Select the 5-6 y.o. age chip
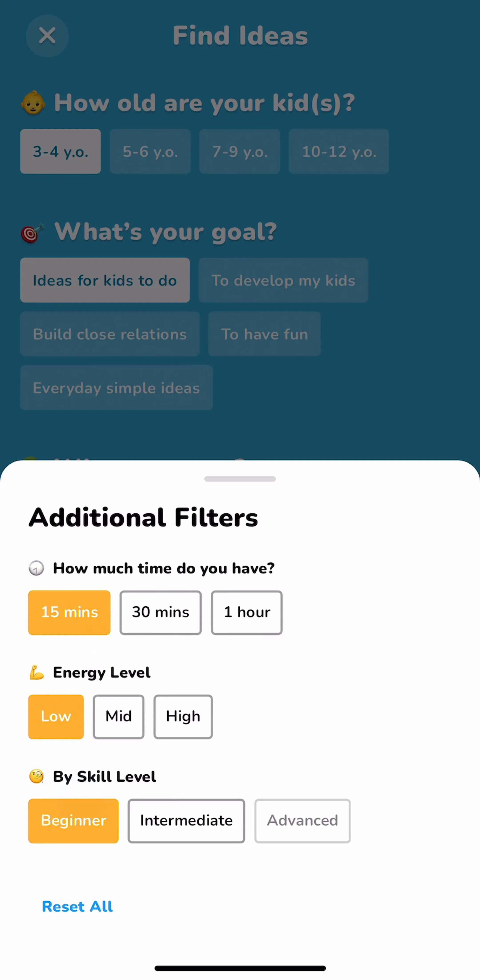 pos(150,151)
